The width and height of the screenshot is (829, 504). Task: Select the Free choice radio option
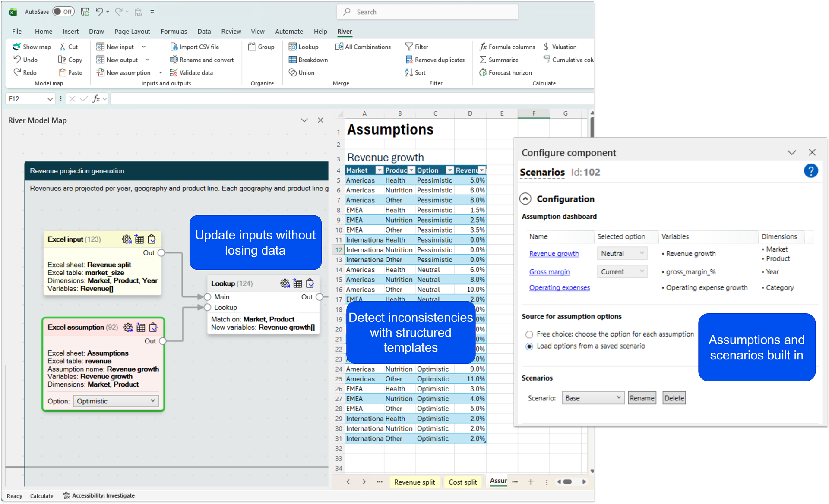click(x=529, y=334)
